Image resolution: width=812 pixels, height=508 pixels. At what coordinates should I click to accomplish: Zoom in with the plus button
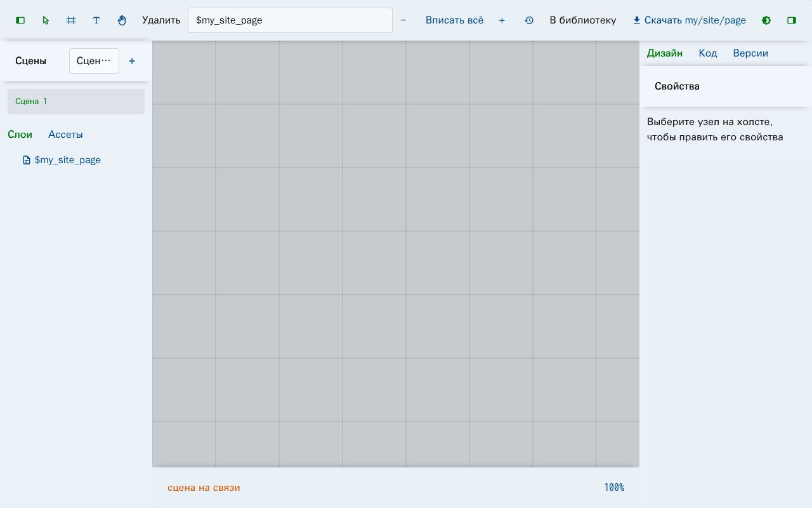point(502,20)
